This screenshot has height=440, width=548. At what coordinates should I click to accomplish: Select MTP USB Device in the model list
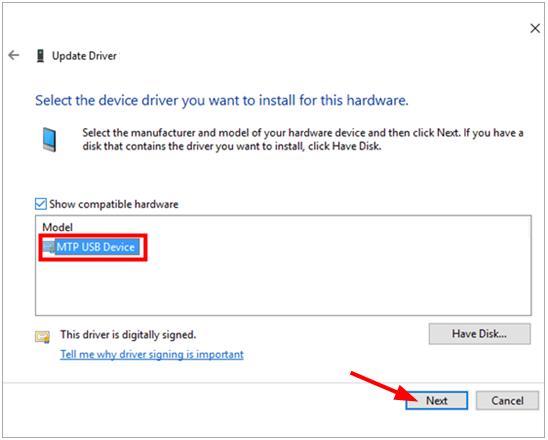pyautogui.click(x=95, y=247)
